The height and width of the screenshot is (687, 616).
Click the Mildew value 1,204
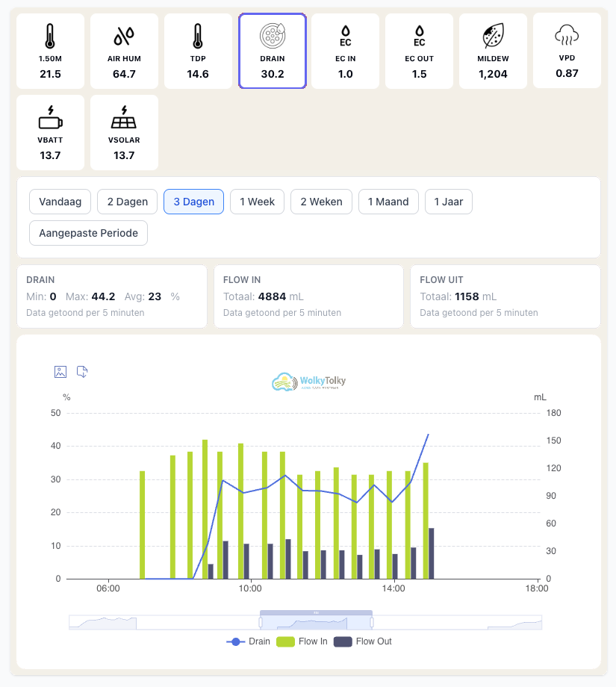pyautogui.click(x=494, y=74)
